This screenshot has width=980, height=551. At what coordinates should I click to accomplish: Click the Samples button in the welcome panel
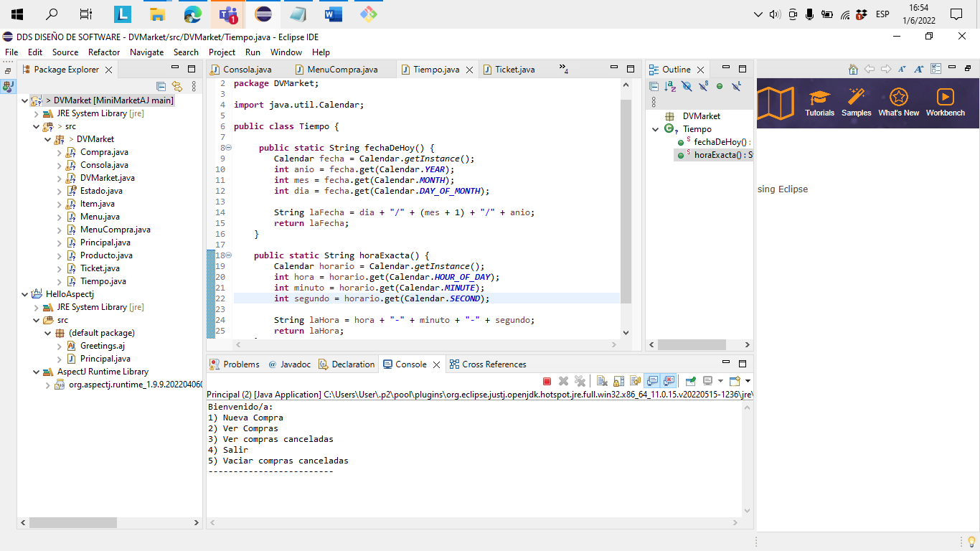[x=855, y=103]
